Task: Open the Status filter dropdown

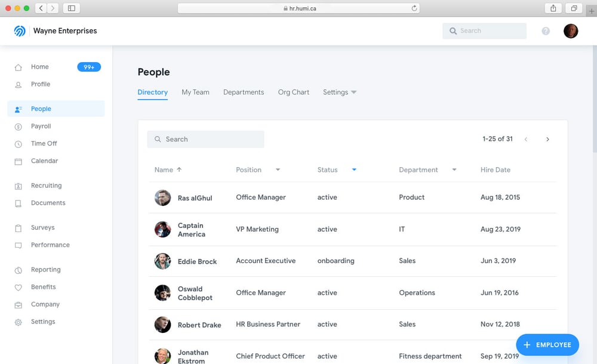Action: [354, 170]
